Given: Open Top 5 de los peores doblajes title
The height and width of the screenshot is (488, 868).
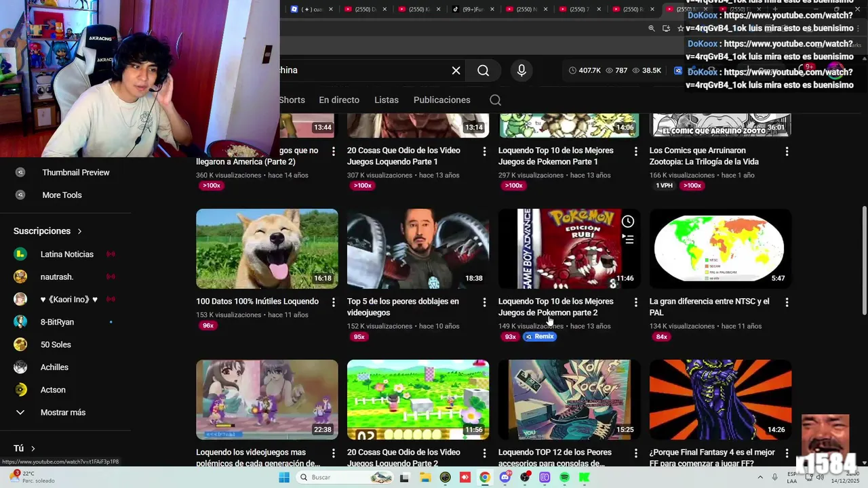Looking at the screenshot, I should click(x=403, y=307).
